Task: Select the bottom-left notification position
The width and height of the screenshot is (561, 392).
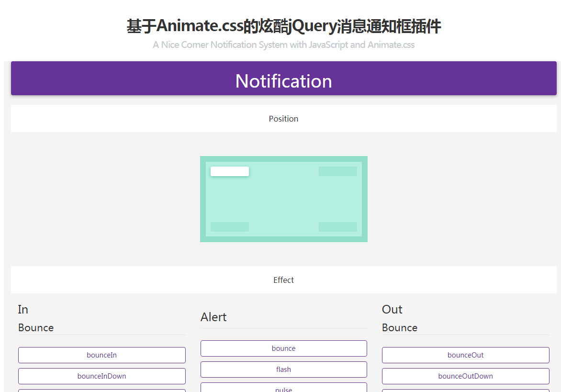Action: [x=230, y=227]
